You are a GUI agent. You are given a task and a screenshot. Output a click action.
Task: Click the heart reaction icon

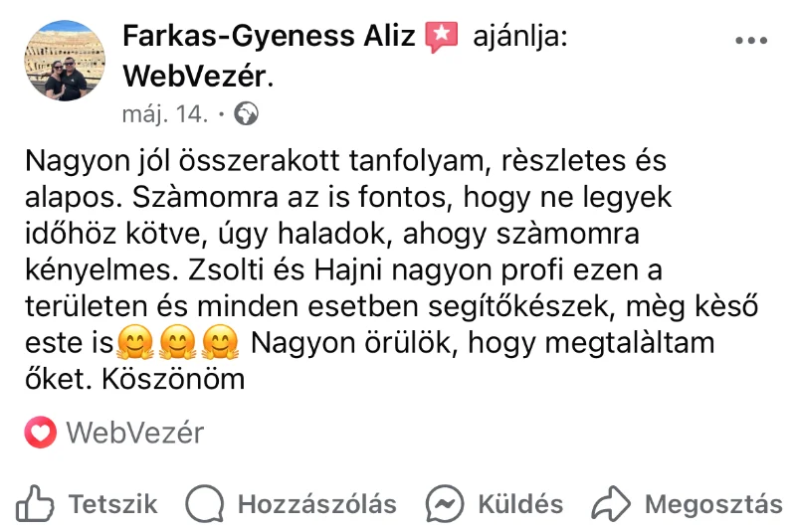(40, 433)
